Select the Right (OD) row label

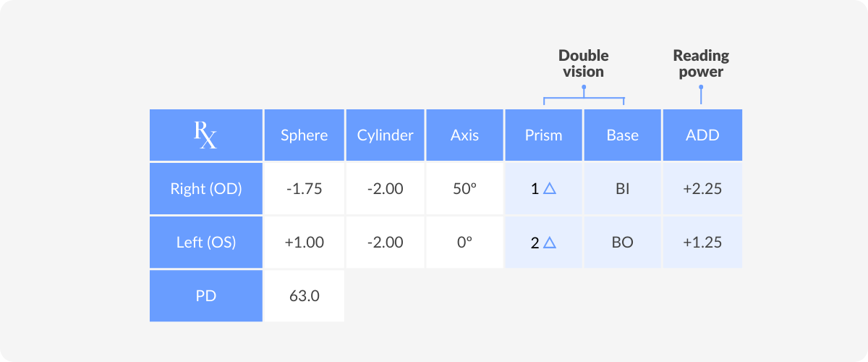tap(206, 189)
